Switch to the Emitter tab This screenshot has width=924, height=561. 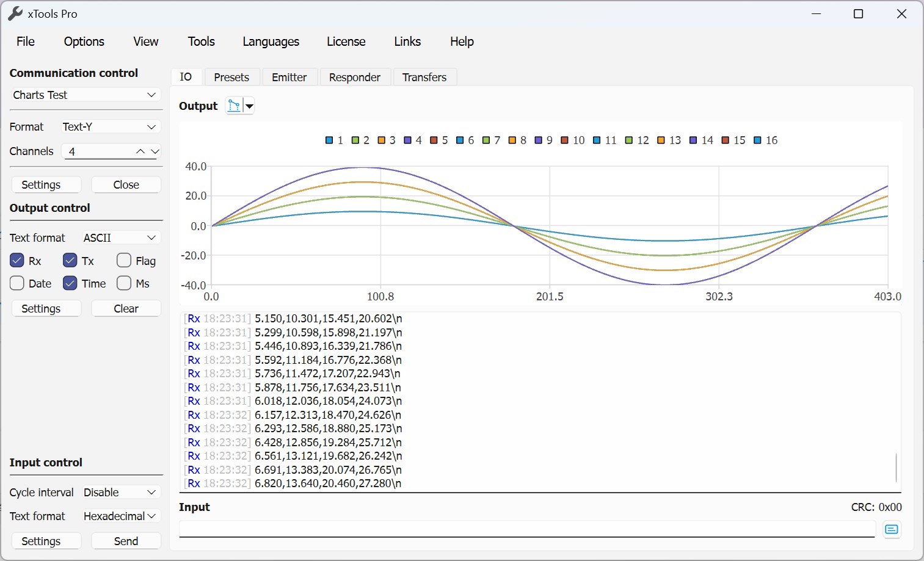coord(289,78)
